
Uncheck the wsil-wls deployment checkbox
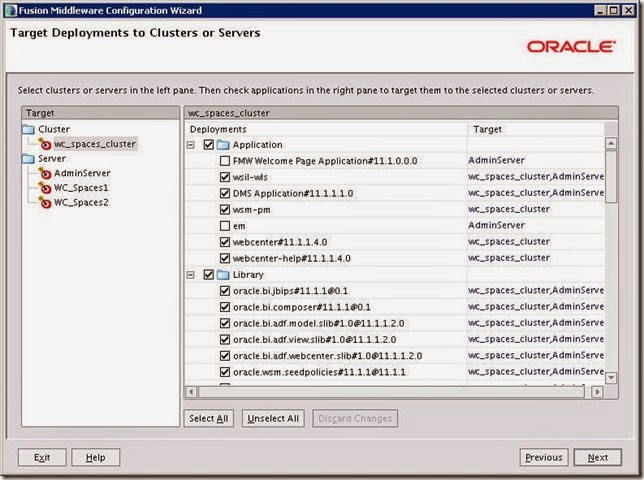(225, 177)
